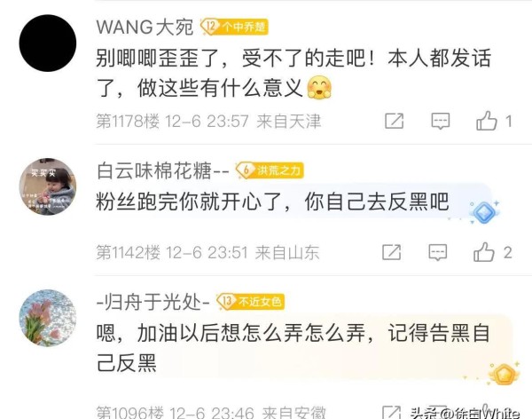The width and height of the screenshot is (532, 419).
Task: Open WANG大宛's black avatar
Action: (48, 43)
